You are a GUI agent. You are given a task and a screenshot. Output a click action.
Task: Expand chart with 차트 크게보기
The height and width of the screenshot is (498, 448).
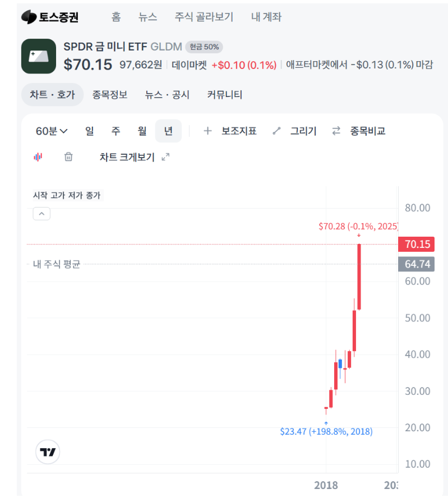tap(135, 157)
